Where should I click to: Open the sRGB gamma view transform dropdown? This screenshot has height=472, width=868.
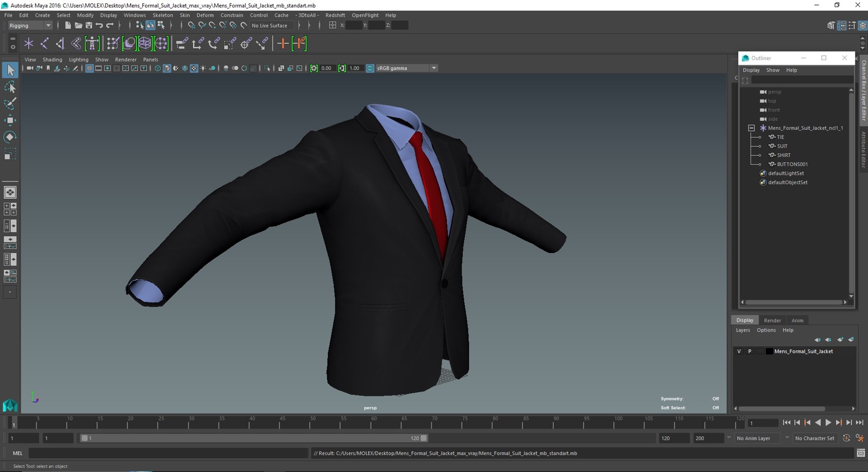pos(434,68)
